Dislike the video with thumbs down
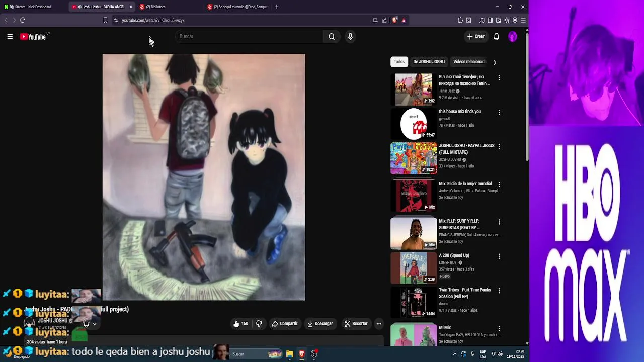This screenshot has width=644, height=362. pos(259,324)
